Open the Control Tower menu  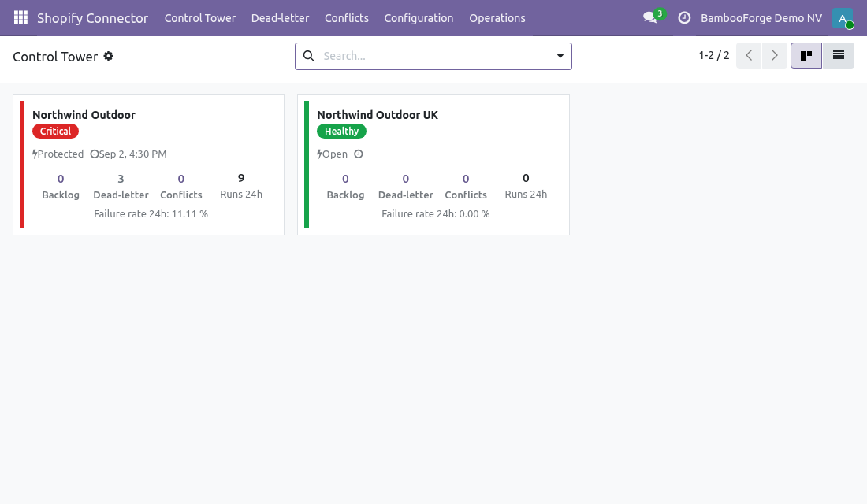200,17
